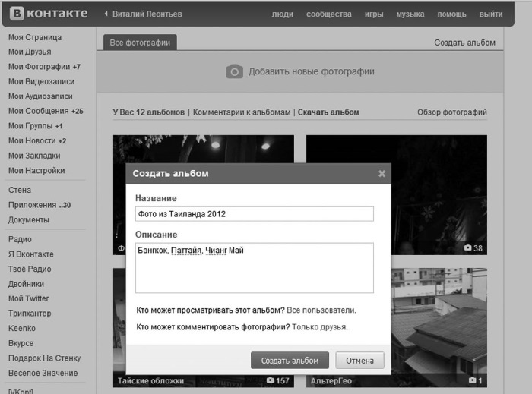Click photo count icon showing 157

[271, 380]
